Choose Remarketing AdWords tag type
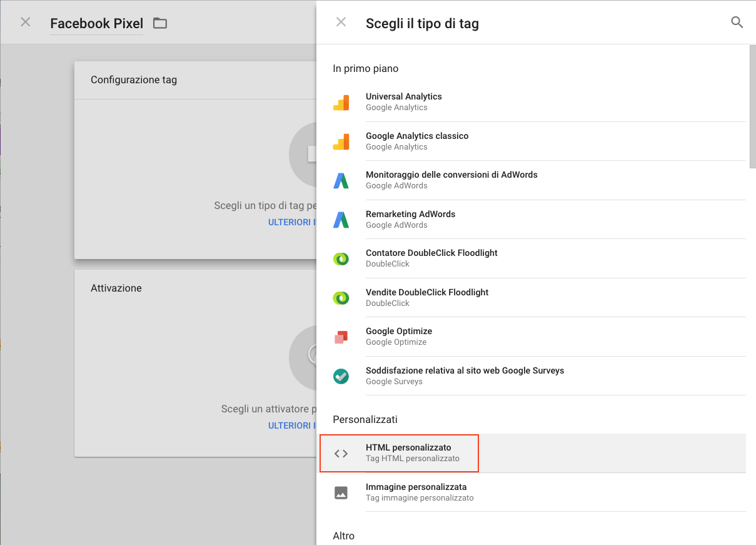This screenshot has height=545, width=756. [x=539, y=220]
